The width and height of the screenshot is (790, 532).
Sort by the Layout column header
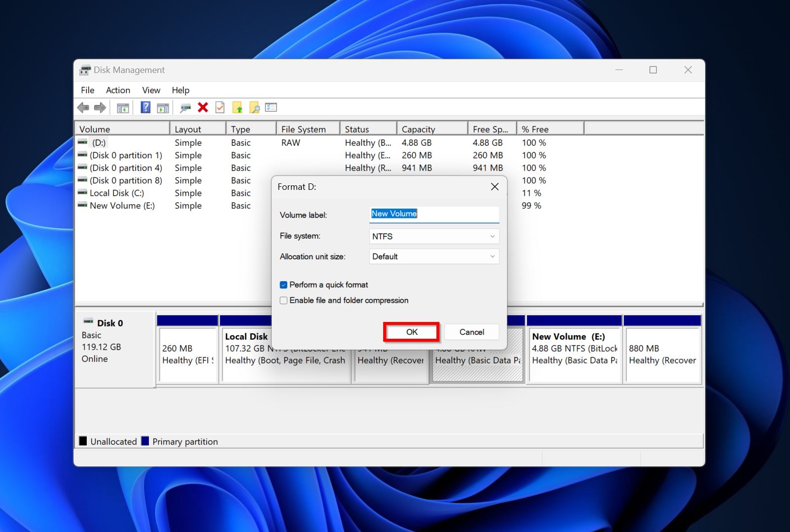click(198, 129)
